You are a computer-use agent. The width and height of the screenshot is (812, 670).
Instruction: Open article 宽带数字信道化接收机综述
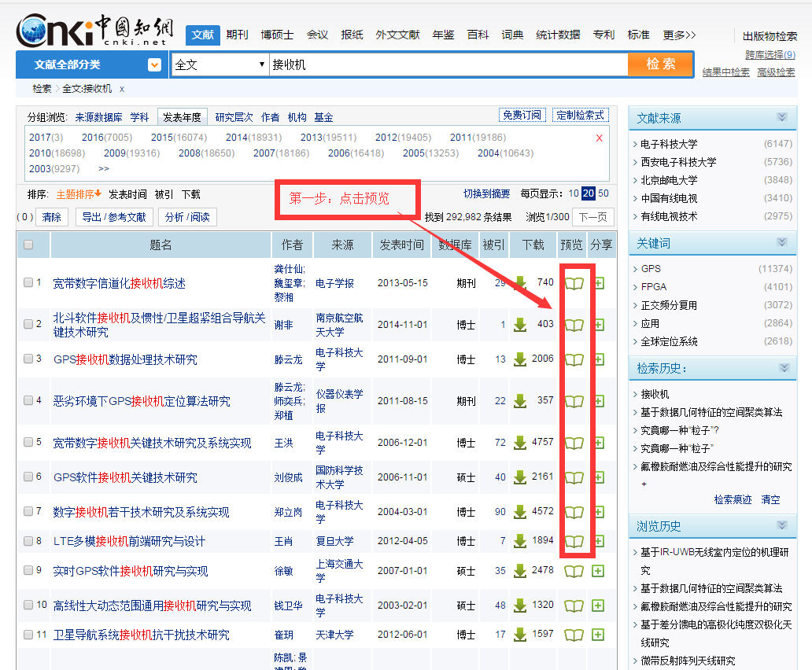point(119,283)
